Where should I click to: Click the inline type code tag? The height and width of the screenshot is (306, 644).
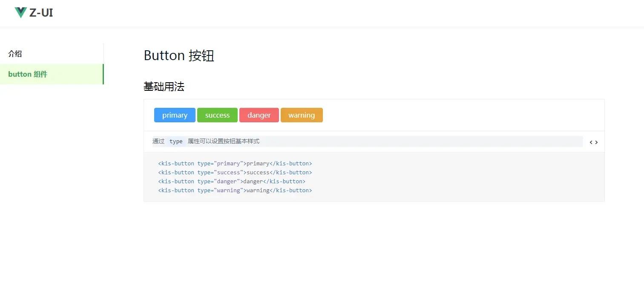pos(176,141)
